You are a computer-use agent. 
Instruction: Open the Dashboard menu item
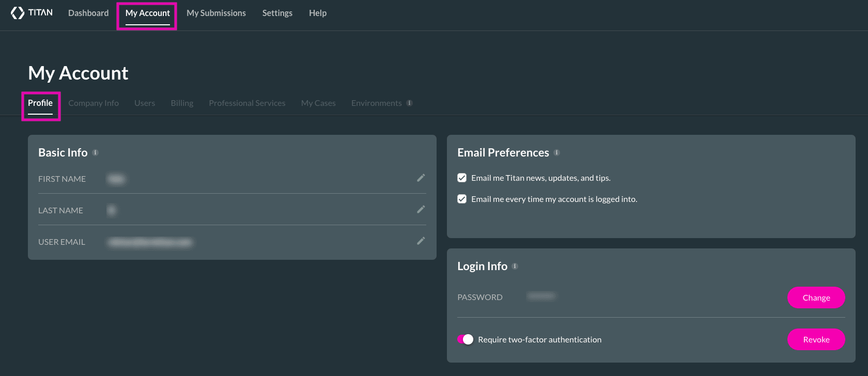[x=88, y=13]
